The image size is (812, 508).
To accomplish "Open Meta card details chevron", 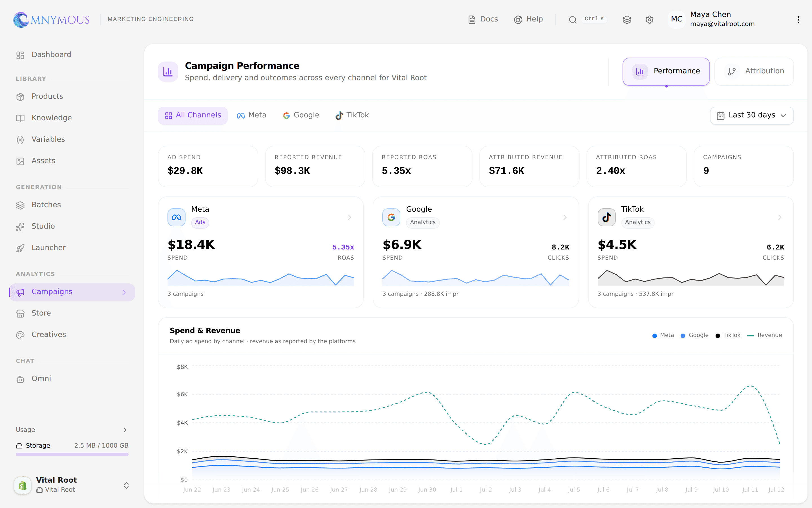I will tap(350, 217).
